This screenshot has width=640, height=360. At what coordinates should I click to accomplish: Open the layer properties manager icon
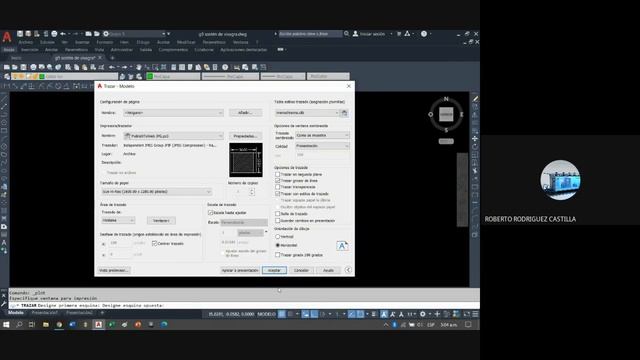pos(7,76)
